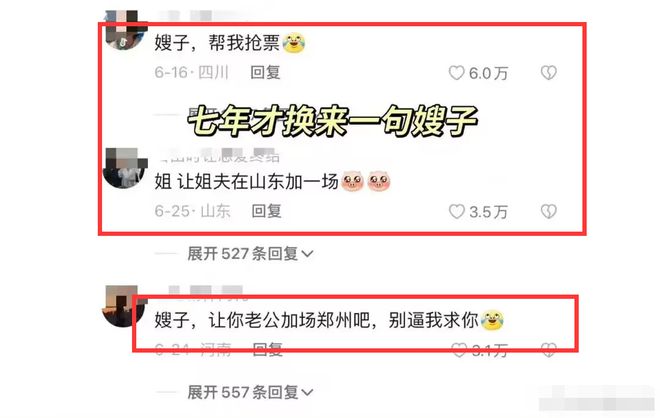Image resolution: width=660 pixels, height=418 pixels.
Task: Tap broken heart on 山东 comment
Action: (x=548, y=211)
